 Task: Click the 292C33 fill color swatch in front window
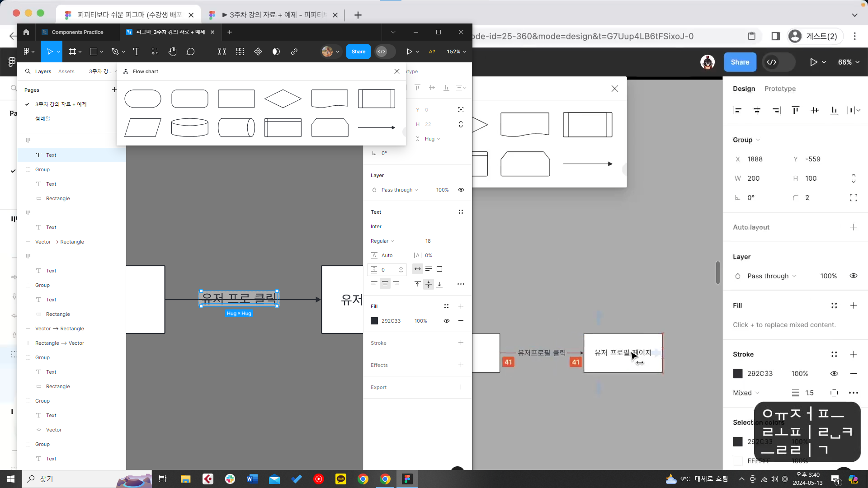(374, 321)
